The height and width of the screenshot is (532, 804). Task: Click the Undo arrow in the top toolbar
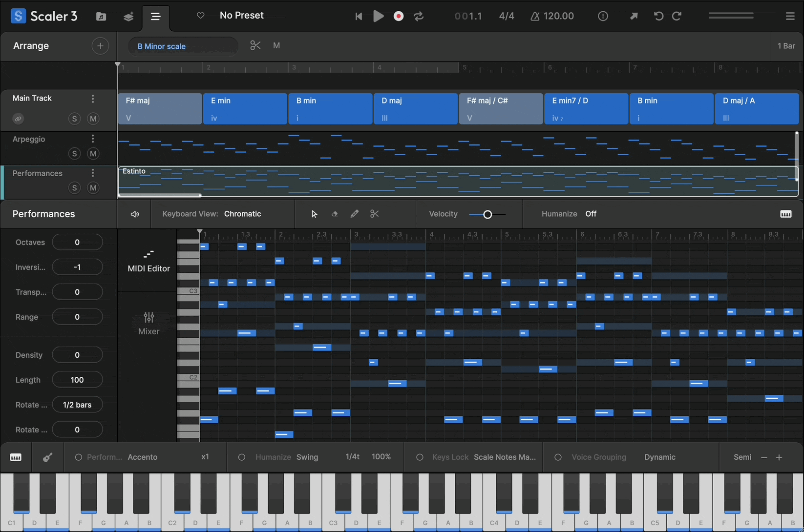click(x=658, y=16)
